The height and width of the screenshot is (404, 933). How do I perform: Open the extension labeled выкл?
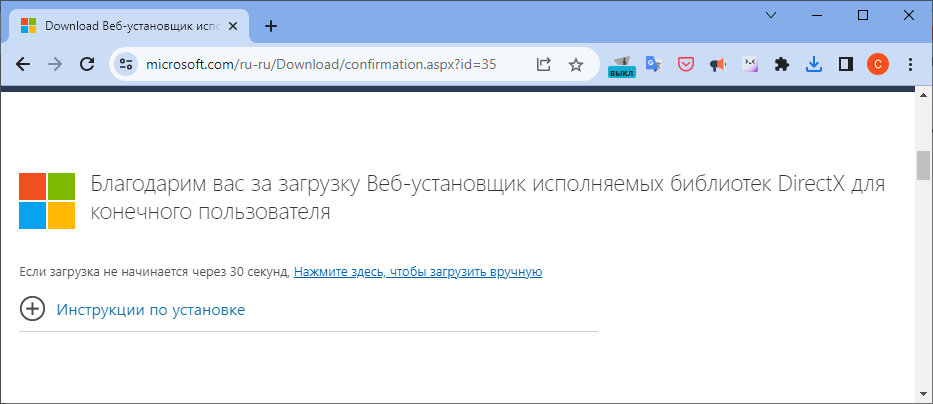(622, 65)
